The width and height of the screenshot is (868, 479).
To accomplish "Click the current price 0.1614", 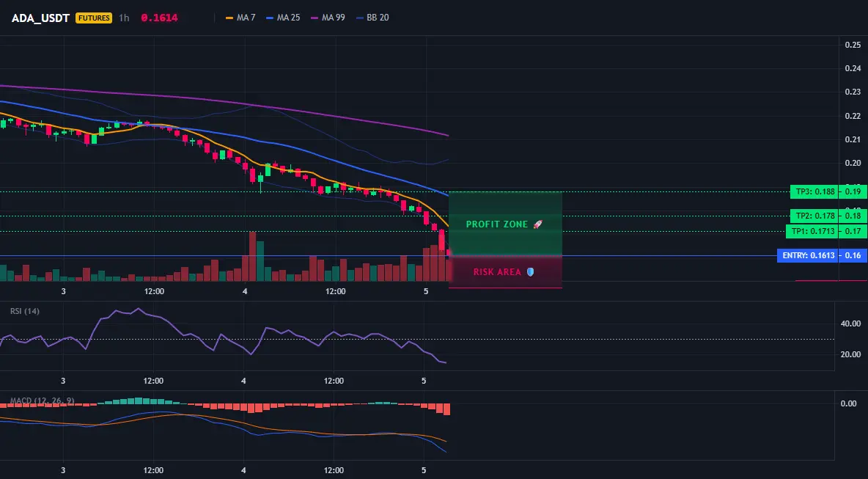I will [159, 18].
